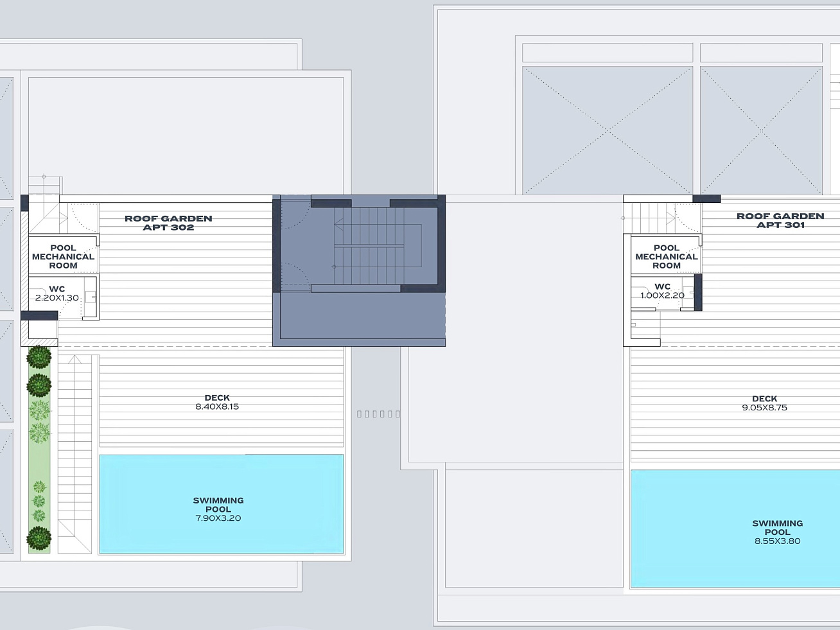Select the larger left crossed-out void panel
This screenshot has height=630, width=840.
click(607, 130)
